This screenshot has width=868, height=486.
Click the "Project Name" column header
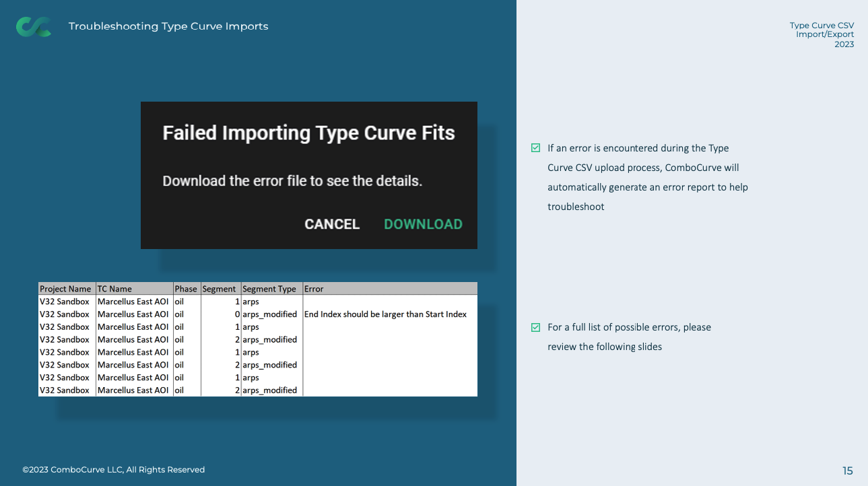[x=67, y=289]
